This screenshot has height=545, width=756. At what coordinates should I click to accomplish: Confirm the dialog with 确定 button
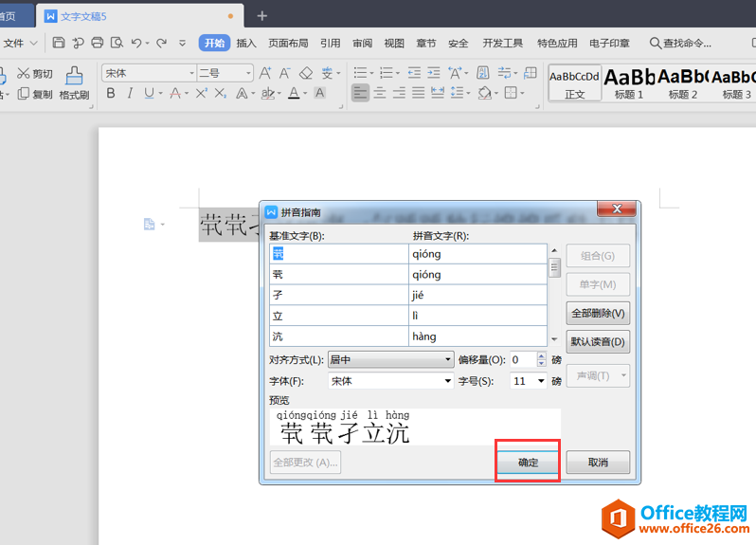coord(528,462)
